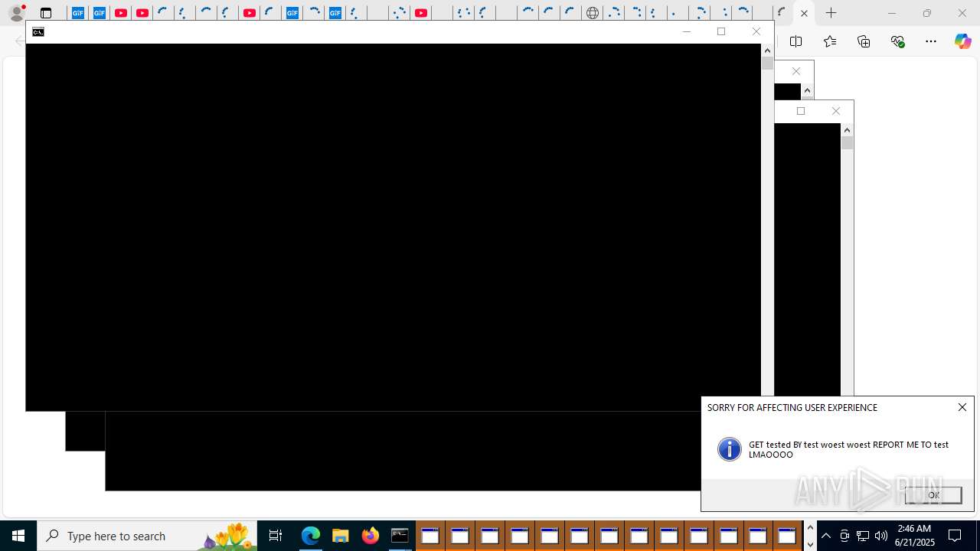Open Task View on the taskbar
The height and width of the screenshot is (551, 980).
tap(276, 536)
